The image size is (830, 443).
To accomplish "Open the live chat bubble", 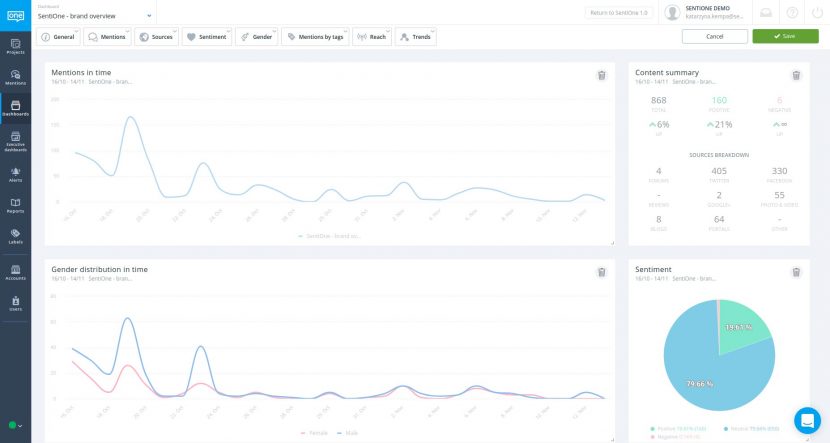I will click(806, 419).
